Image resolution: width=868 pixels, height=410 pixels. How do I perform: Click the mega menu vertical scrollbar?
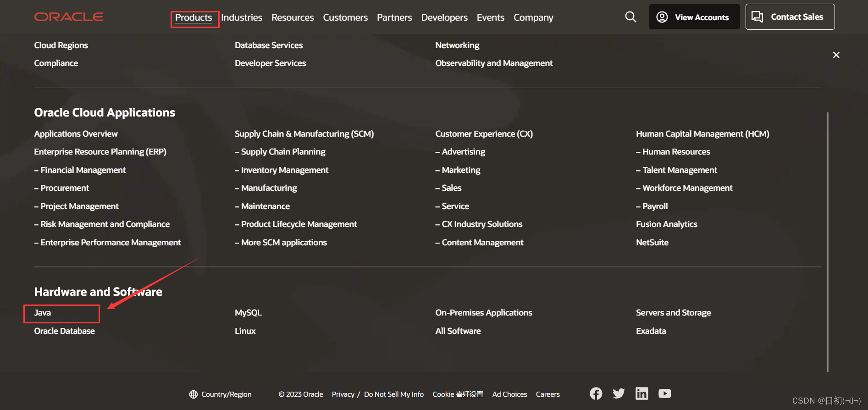828,242
